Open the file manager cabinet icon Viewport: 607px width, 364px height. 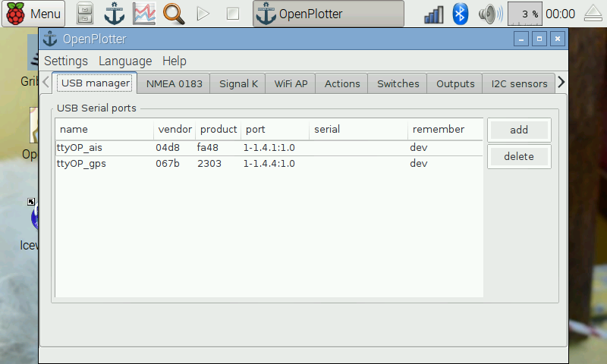click(x=85, y=14)
